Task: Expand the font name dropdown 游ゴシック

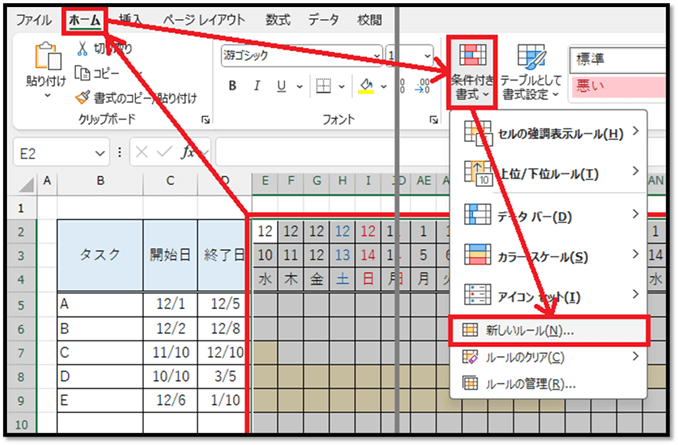Action: (375, 57)
